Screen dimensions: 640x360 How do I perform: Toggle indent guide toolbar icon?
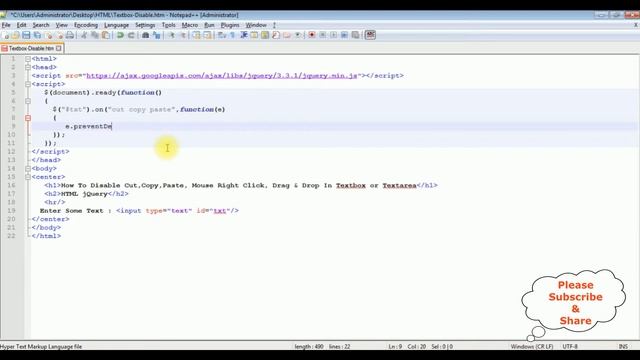coord(244,35)
